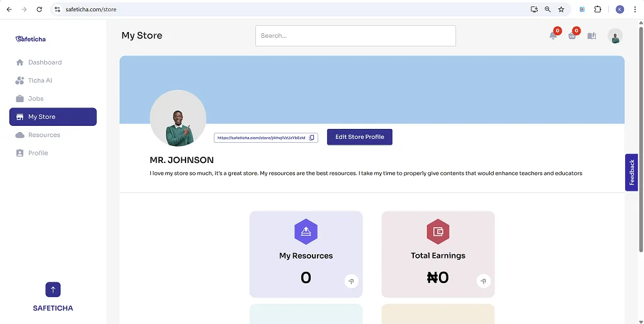Click the Resources cloud icon
The image size is (644, 324).
pyautogui.click(x=19, y=135)
